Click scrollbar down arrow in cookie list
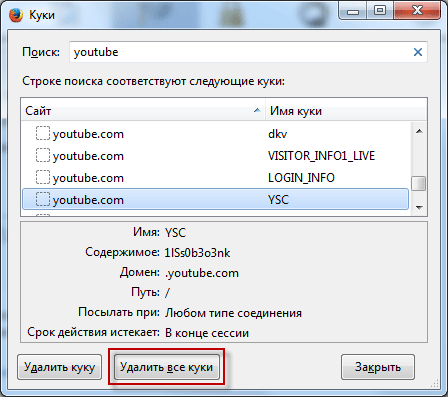Viewport: 448px width, 397px height. (419, 207)
